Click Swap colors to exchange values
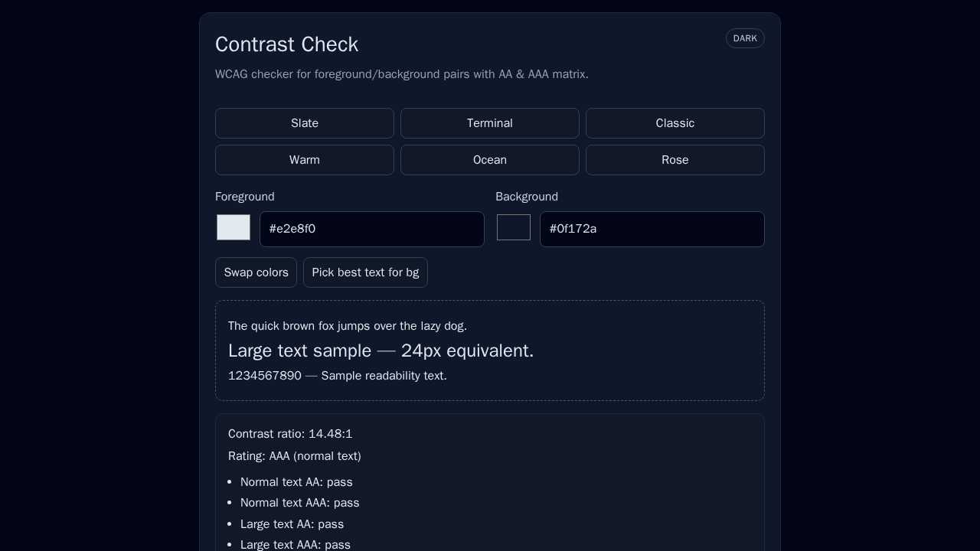 [256, 272]
